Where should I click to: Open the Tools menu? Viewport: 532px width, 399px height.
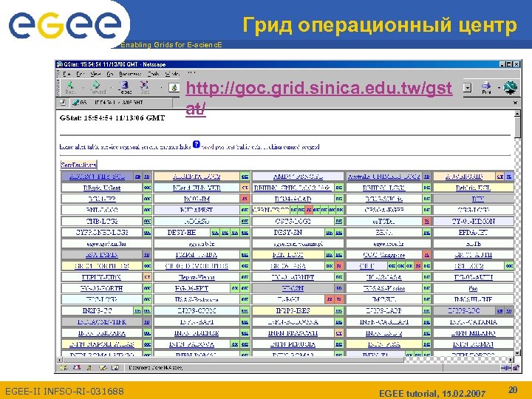pos(153,74)
